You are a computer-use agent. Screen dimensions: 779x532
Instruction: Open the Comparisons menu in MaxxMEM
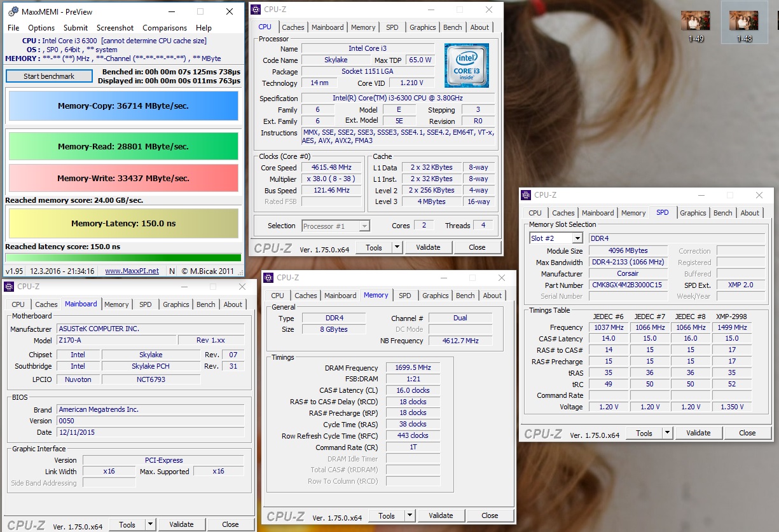coord(165,28)
